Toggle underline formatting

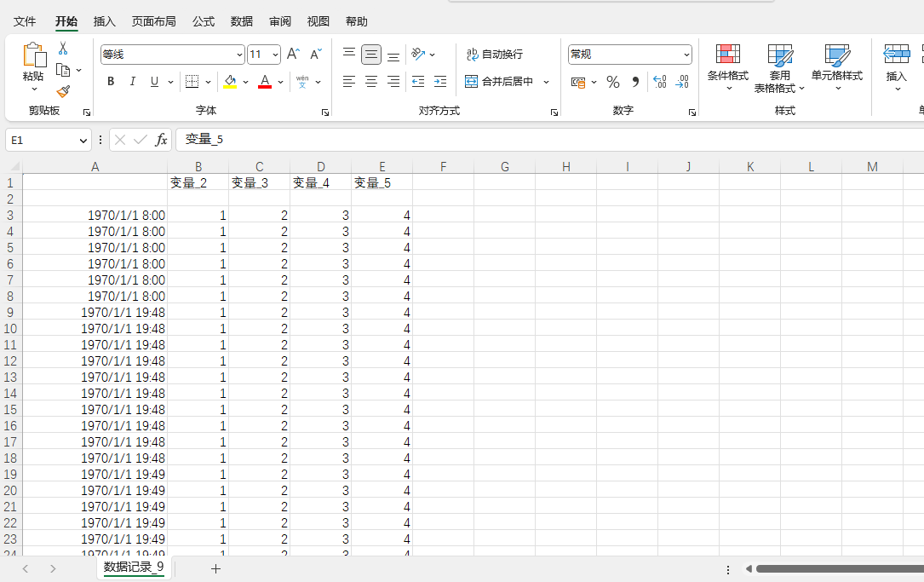click(x=154, y=81)
